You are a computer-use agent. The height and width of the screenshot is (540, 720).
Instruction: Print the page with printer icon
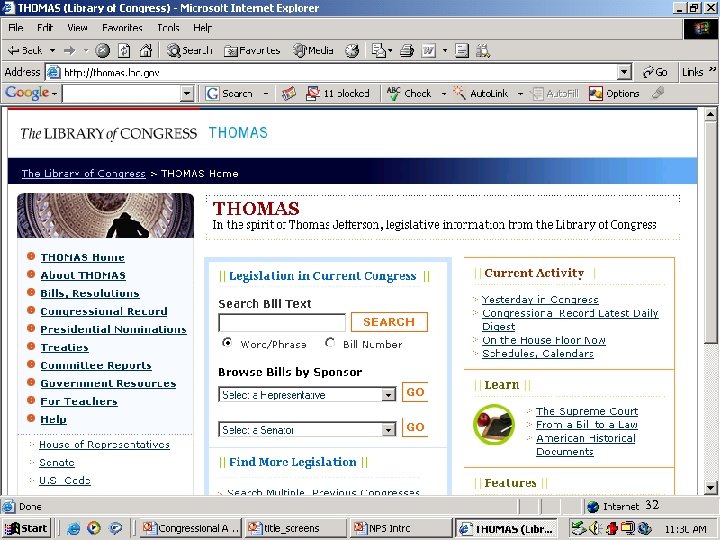click(x=407, y=51)
